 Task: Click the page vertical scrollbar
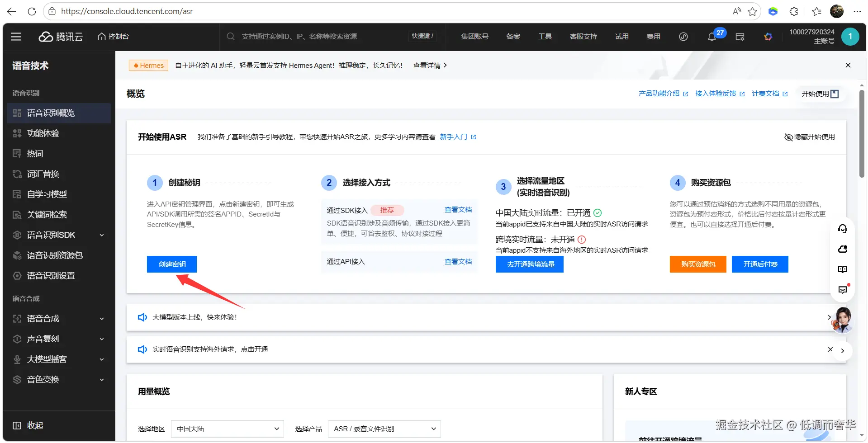(x=862, y=133)
